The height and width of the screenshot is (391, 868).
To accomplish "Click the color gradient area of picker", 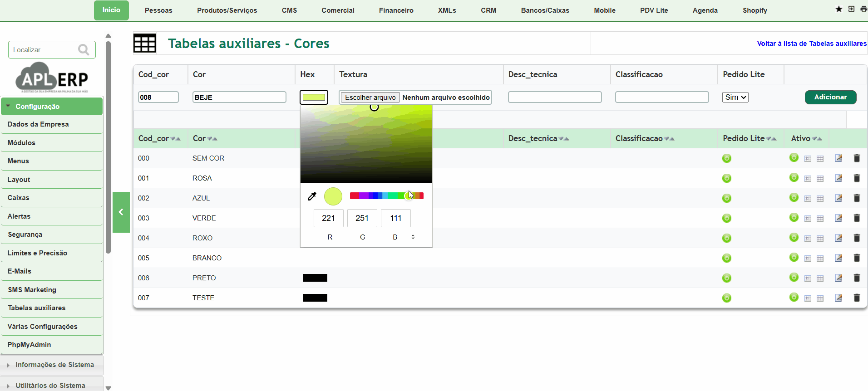I will (x=366, y=144).
